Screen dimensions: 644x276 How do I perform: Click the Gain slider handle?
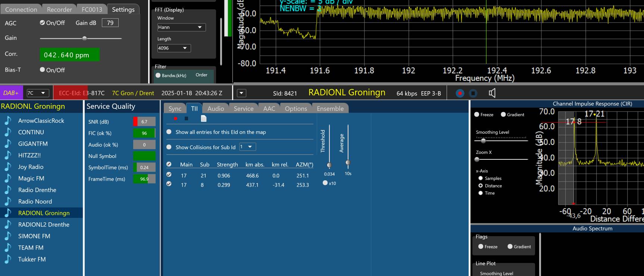(x=85, y=38)
